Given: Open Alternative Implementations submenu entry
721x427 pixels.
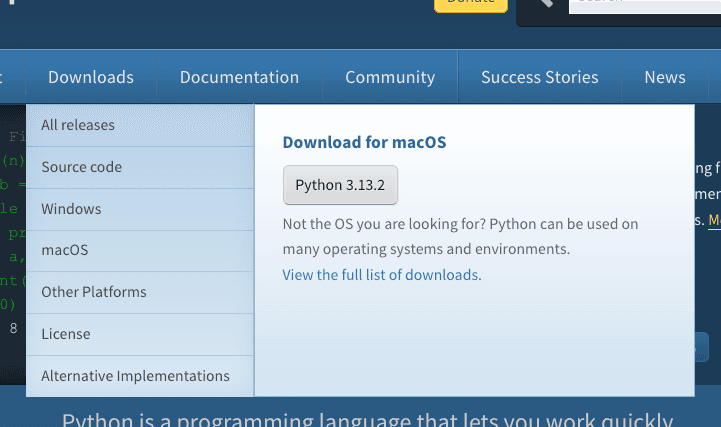Looking at the screenshot, I should click(x=140, y=376).
